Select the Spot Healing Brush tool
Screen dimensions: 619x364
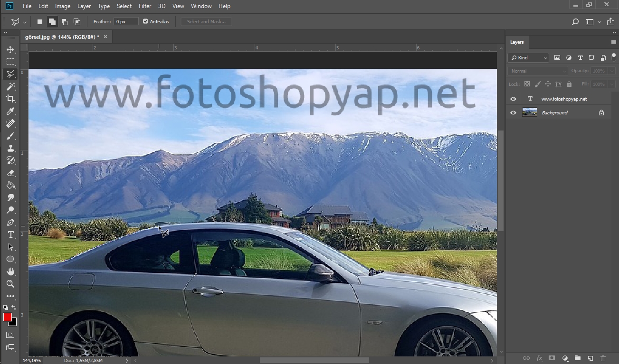pyautogui.click(x=10, y=123)
